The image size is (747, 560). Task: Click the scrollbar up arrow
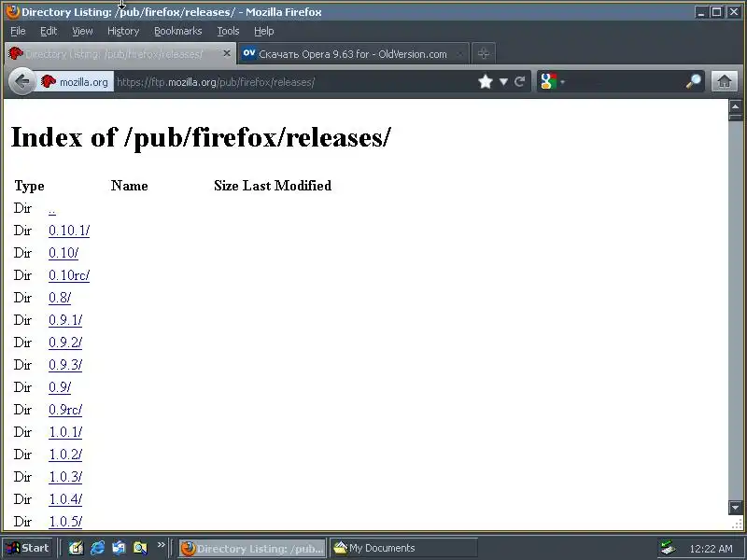pyautogui.click(x=735, y=106)
